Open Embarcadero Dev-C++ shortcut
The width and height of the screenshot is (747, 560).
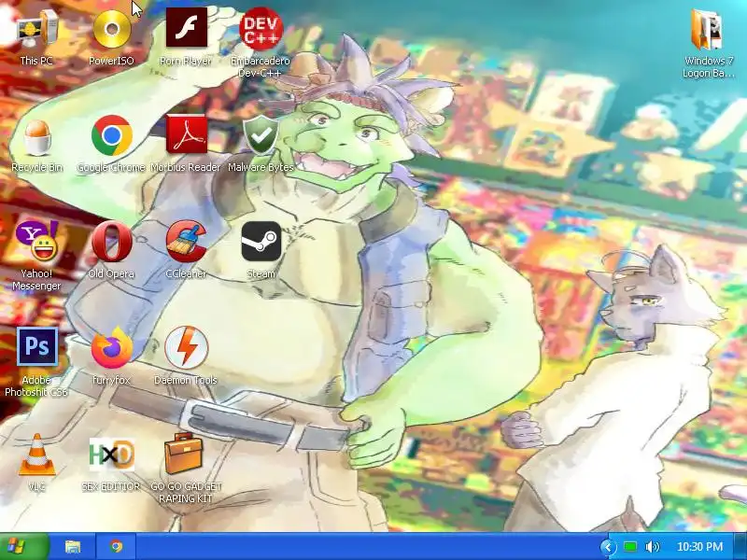coord(261,28)
